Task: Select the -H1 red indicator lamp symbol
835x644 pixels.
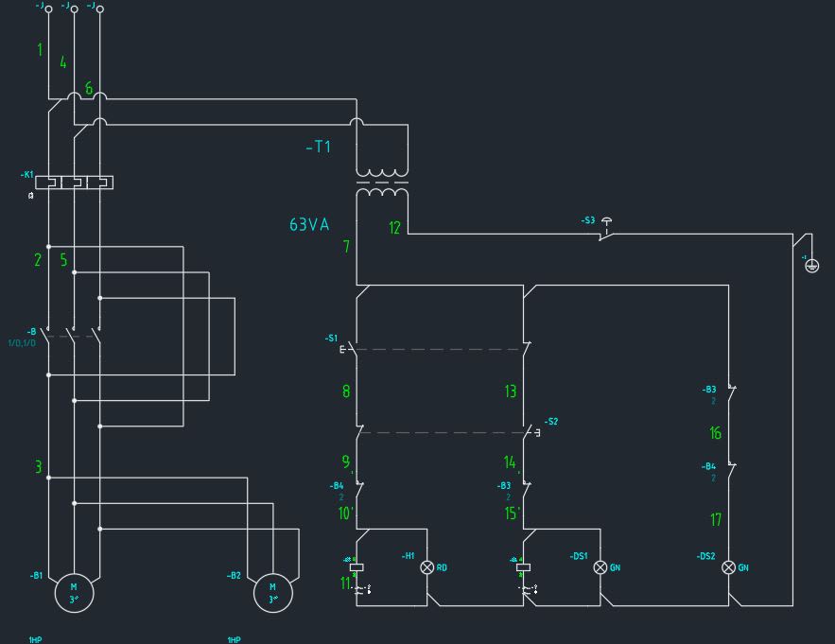Action: [x=427, y=567]
